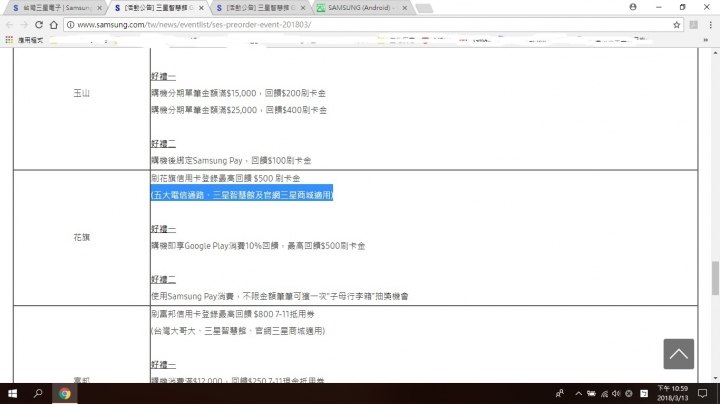Open Windows search from taskbar

38,393
